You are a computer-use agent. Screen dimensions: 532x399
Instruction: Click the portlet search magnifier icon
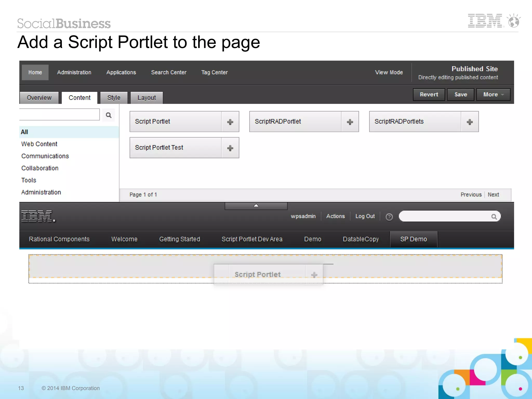tap(109, 115)
